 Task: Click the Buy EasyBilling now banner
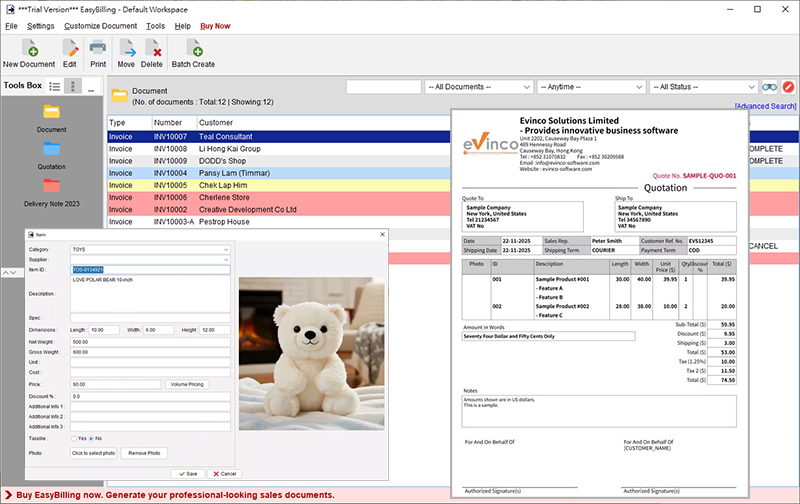[175, 495]
